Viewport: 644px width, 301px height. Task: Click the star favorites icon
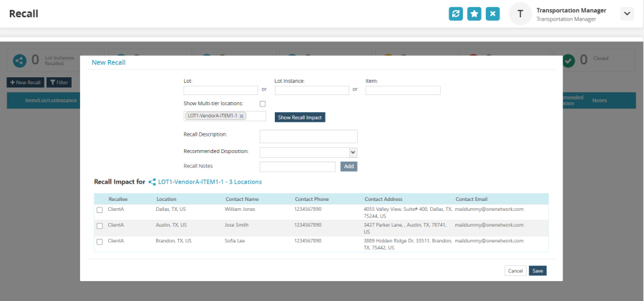pyautogui.click(x=474, y=14)
